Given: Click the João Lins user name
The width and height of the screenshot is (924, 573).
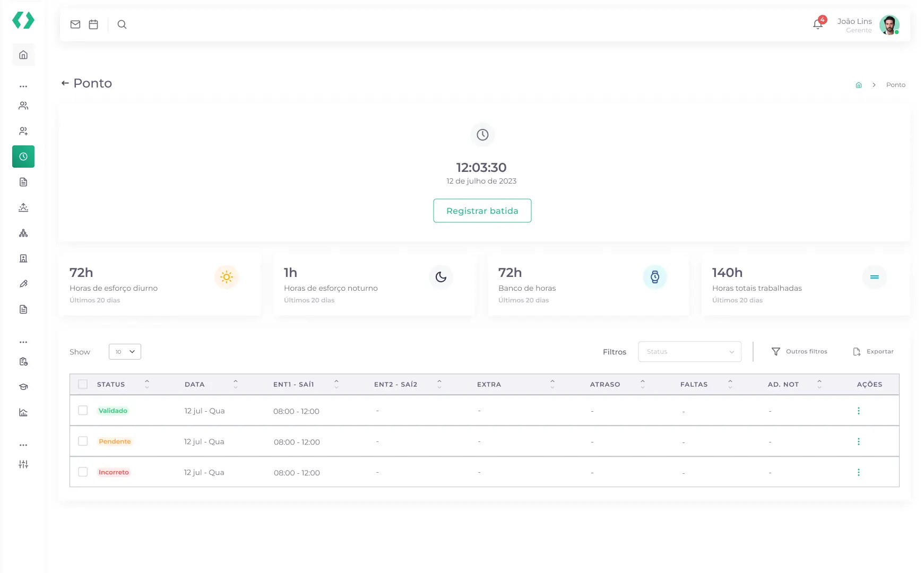Looking at the screenshot, I should click(x=854, y=21).
